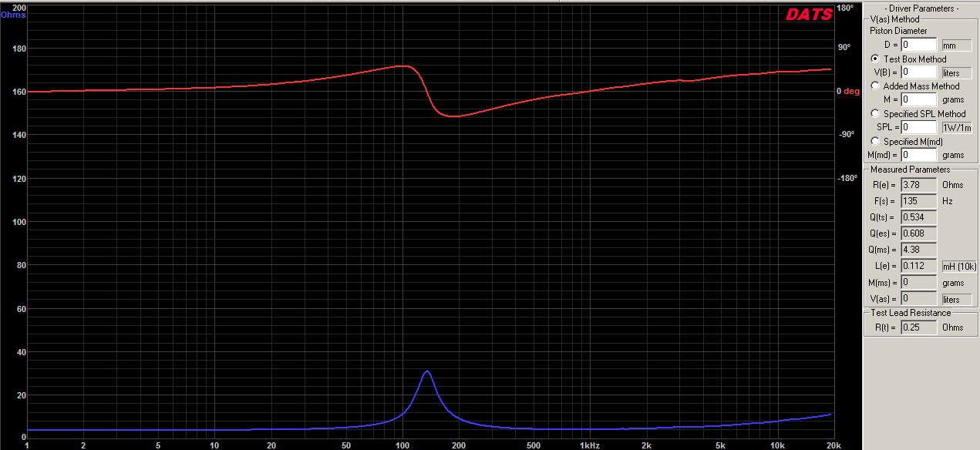Screen dimensions: 980x450
Task: Click the '1kHz' frequency axis label
Action: tap(590, 445)
